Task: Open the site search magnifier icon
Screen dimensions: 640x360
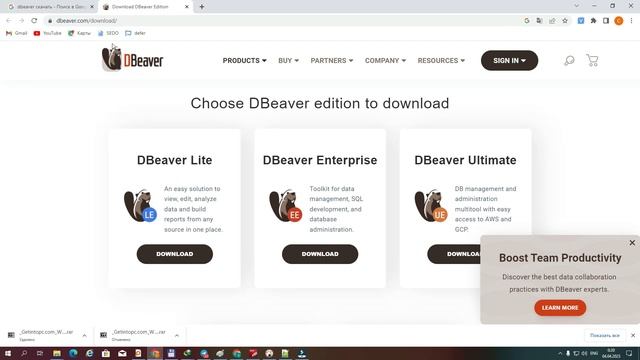Action: (x=569, y=60)
